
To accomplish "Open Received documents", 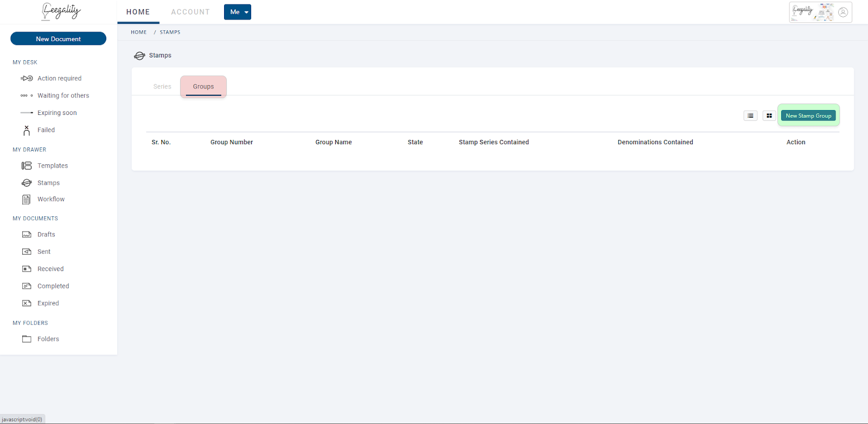I will [x=50, y=269].
